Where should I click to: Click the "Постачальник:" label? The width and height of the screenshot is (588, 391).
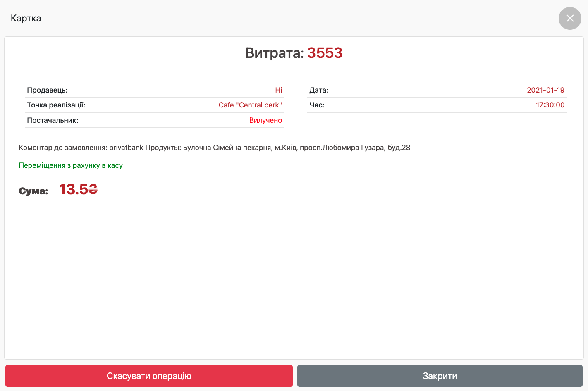[53, 120]
